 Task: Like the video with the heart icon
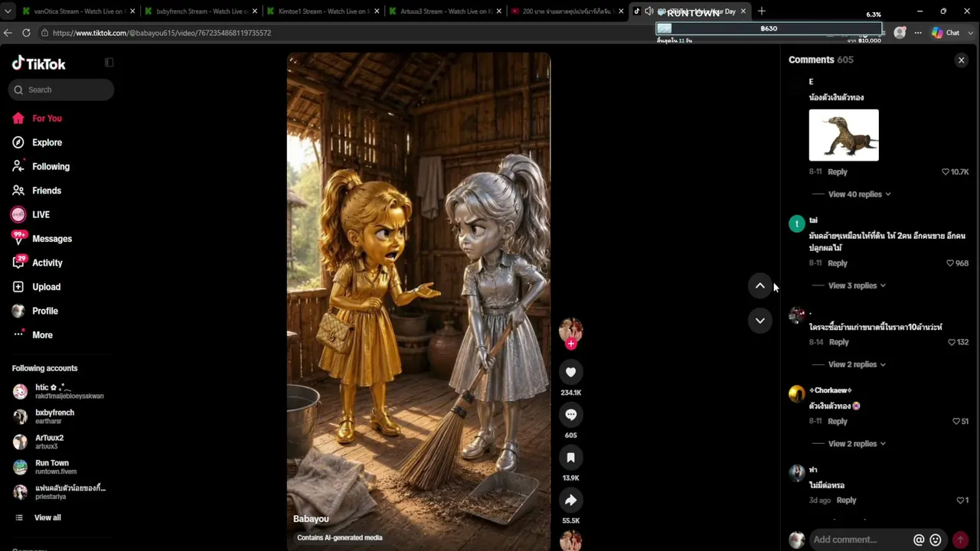(570, 372)
